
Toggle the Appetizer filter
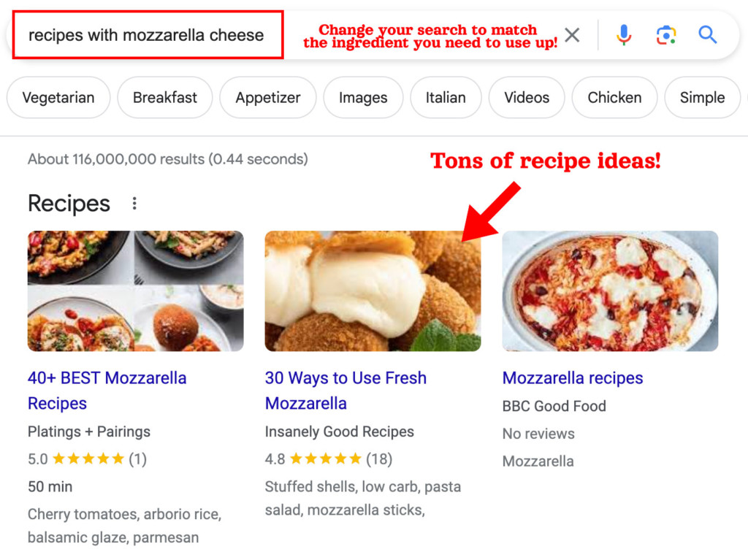click(x=267, y=97)
